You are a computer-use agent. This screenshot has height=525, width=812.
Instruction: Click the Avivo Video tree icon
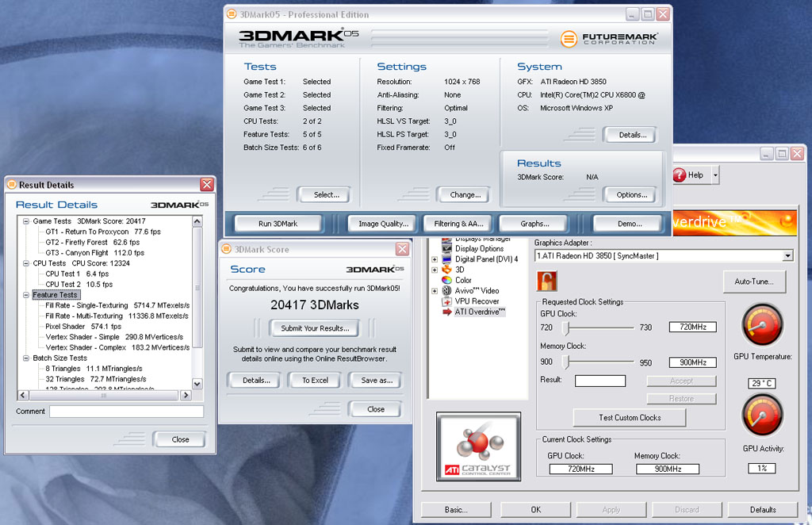point(446,290)
